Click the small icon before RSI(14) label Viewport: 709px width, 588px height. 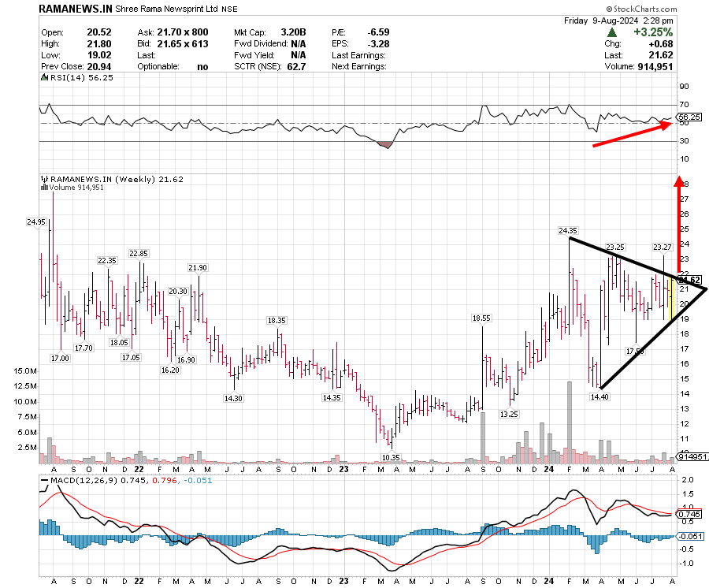tap(44, 77)
